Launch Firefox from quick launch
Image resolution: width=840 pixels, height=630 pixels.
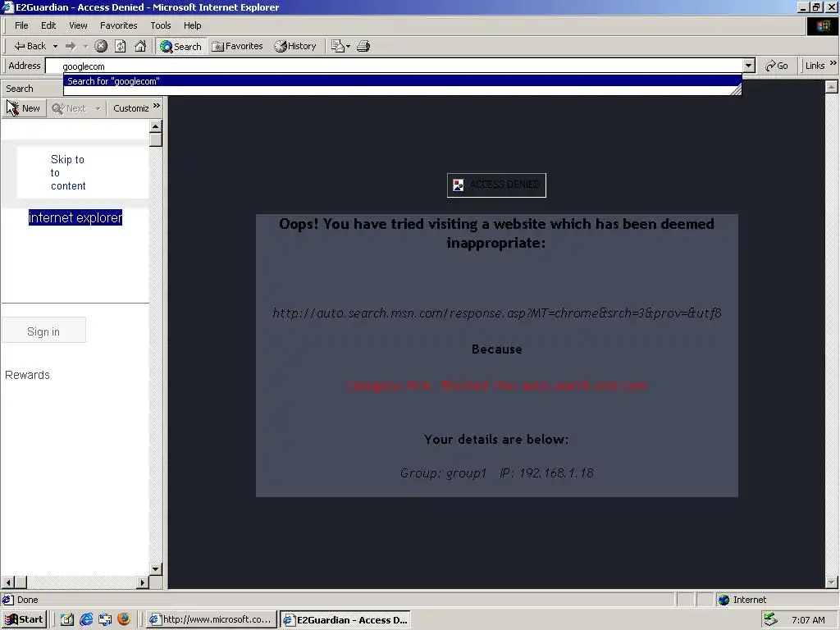[124, 619]
